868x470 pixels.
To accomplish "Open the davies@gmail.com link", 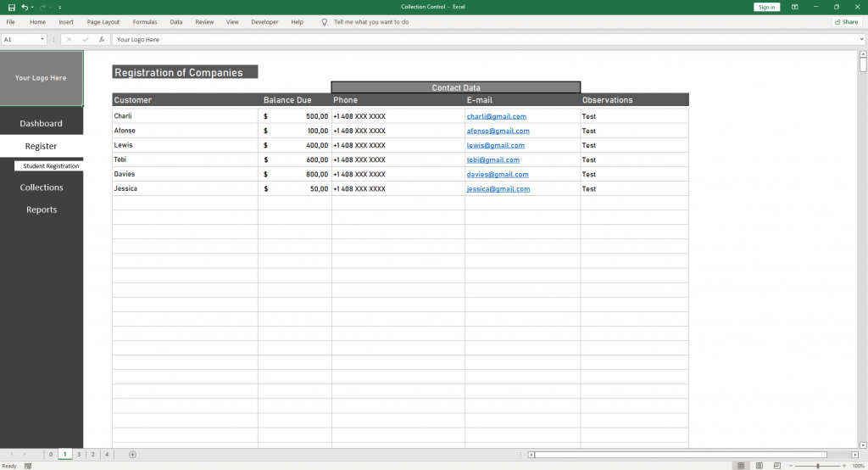I will pos(498,174).
